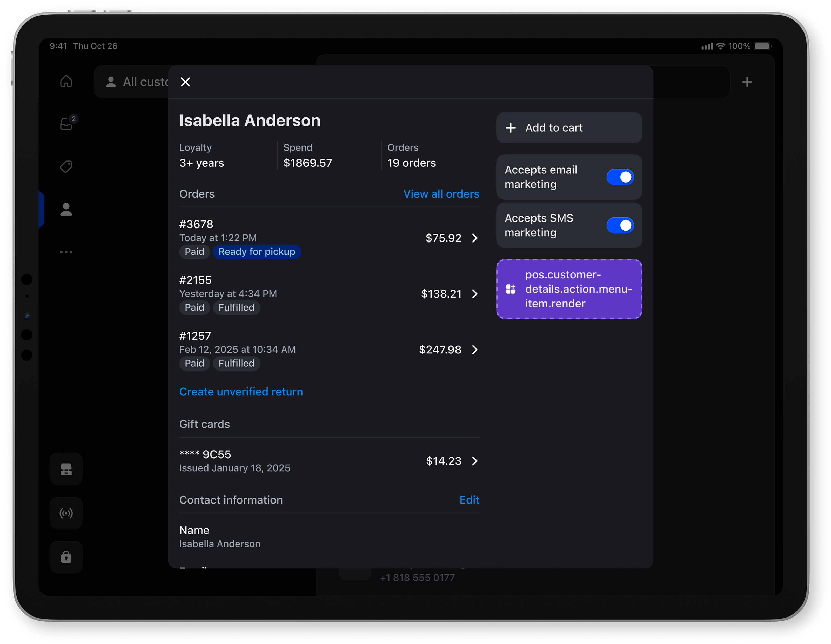Image resolution: width=831 pixels, height=644 pixels.
Task: Click the Loyalty value 3+ years
Action: point(202,163)
